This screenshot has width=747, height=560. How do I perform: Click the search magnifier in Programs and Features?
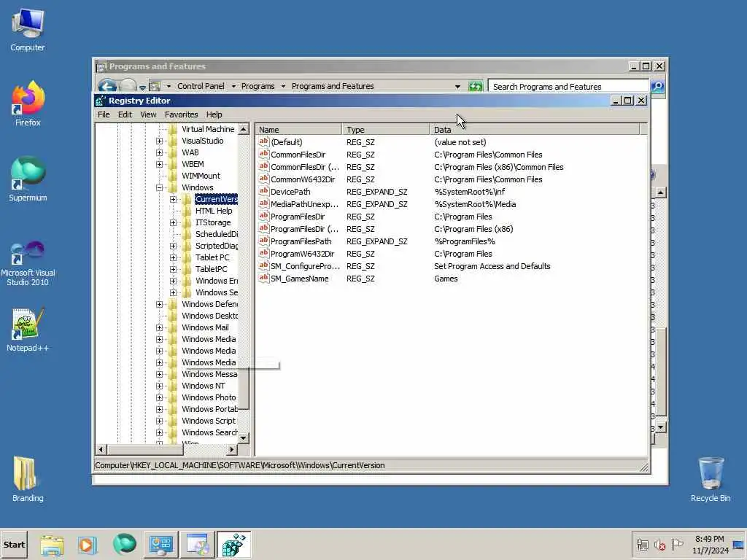coord(657,86)
